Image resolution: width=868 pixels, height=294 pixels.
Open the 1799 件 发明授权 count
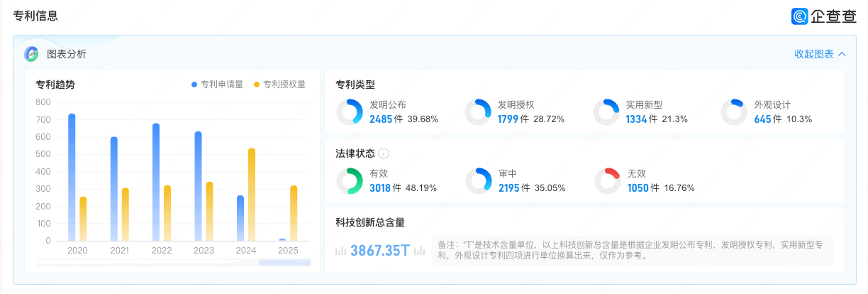pyautogui.click(x=513, y=119)
